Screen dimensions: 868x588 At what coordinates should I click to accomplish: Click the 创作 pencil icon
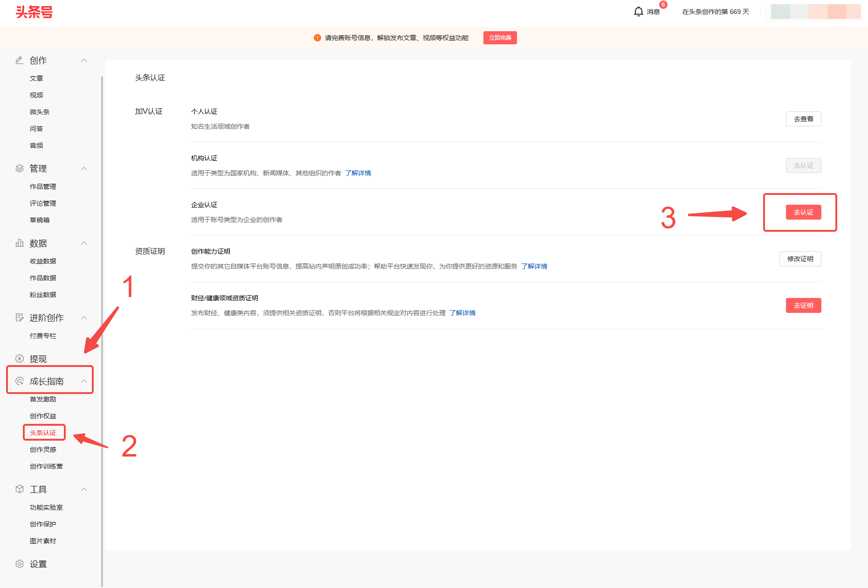(20, 60)
